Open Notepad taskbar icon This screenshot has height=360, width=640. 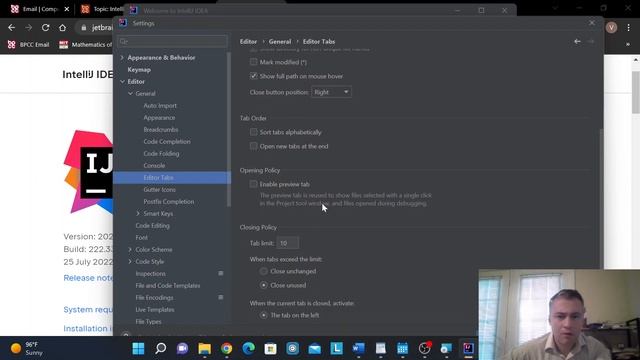pos(380,349)
